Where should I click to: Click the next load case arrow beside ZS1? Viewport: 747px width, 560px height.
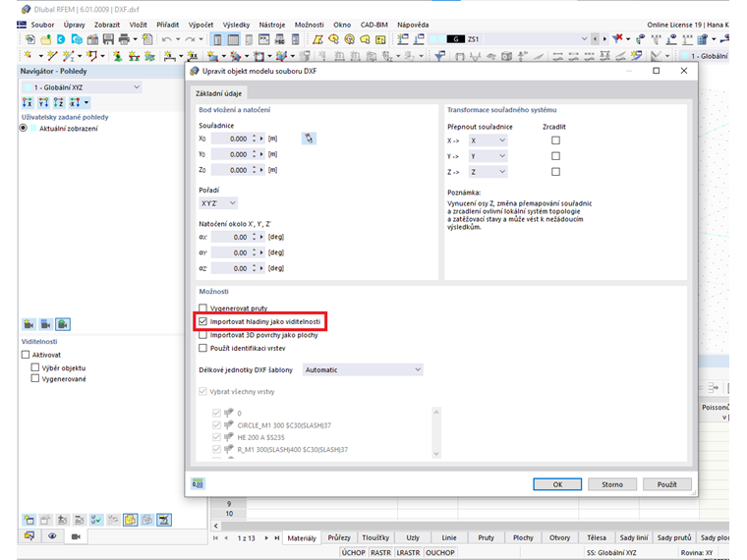coord(604,39)
